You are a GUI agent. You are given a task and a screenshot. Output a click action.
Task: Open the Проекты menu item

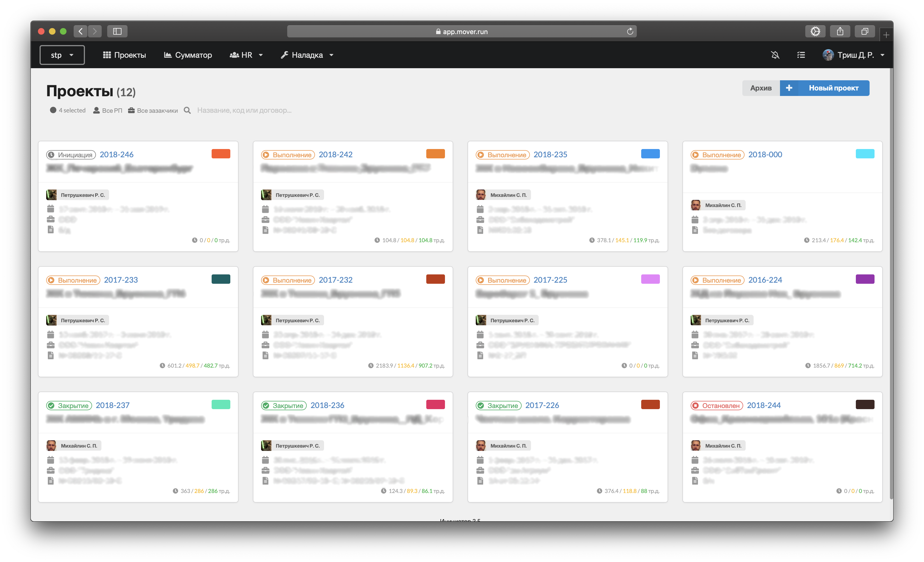click(125, 55)
